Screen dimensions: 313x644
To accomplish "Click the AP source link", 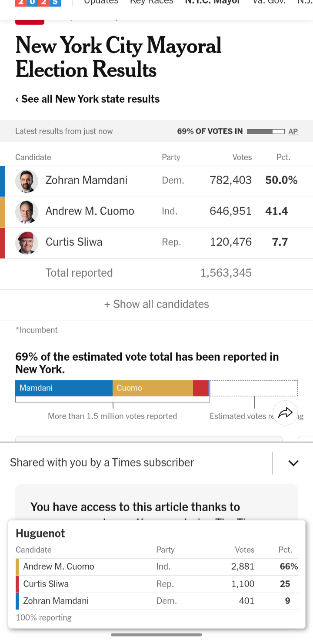I will tap(293, 131).
